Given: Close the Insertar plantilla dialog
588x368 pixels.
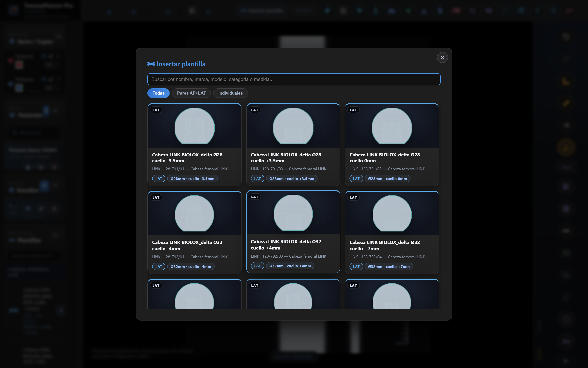Looking at the screenshot, I should (x=442, y=57).
